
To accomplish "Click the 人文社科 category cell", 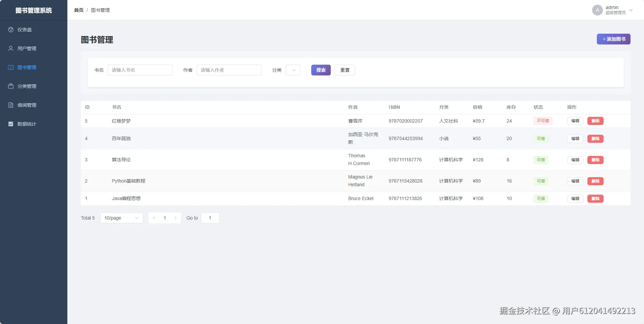I will pos(449,121).
